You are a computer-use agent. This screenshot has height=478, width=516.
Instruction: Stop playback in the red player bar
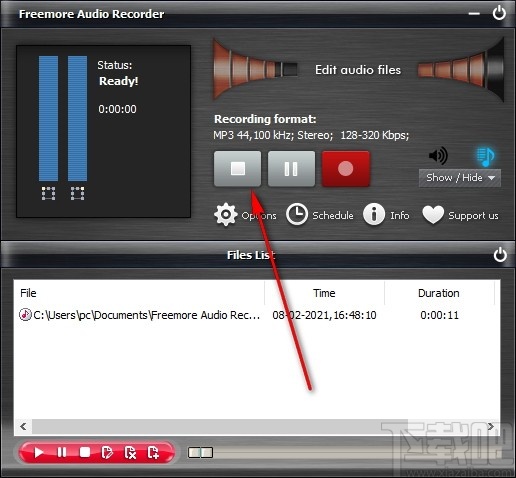tap(85, 452)
